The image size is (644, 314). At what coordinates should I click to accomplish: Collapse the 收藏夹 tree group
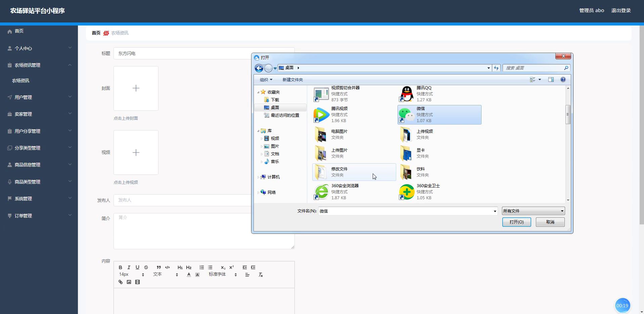point(258,92)
